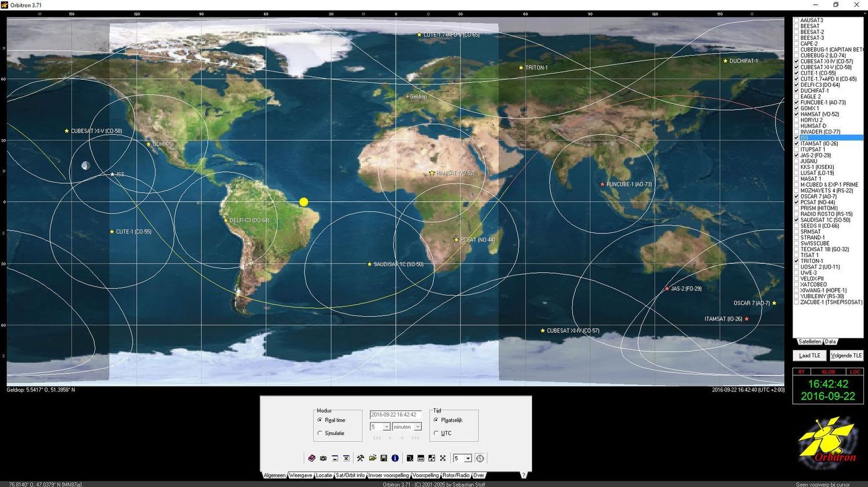The image size is (868, 487).
Task: Click the fullscreen crossed arrows icon
Action: coord(443,458)
